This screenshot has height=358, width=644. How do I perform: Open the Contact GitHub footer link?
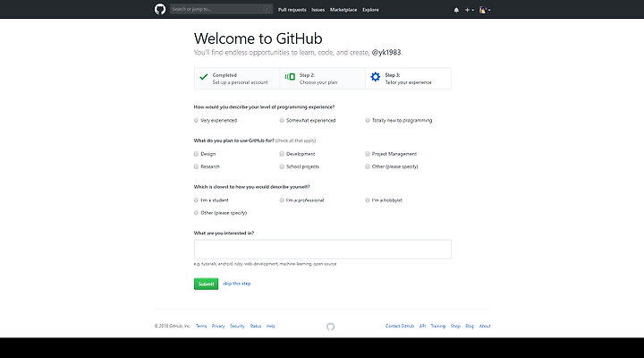(x=400, y=326)
